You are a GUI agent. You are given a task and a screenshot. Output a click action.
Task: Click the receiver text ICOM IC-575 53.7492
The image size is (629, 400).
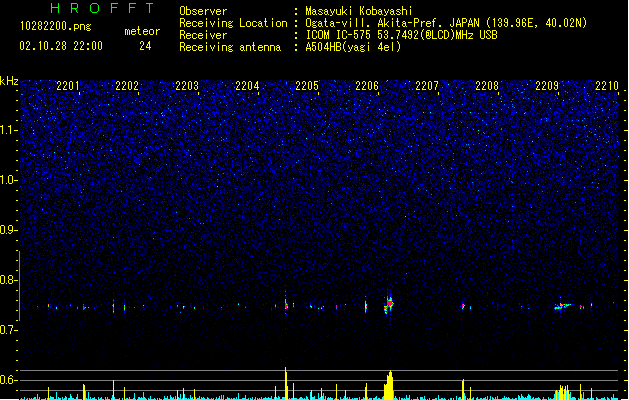pos(401,35)
